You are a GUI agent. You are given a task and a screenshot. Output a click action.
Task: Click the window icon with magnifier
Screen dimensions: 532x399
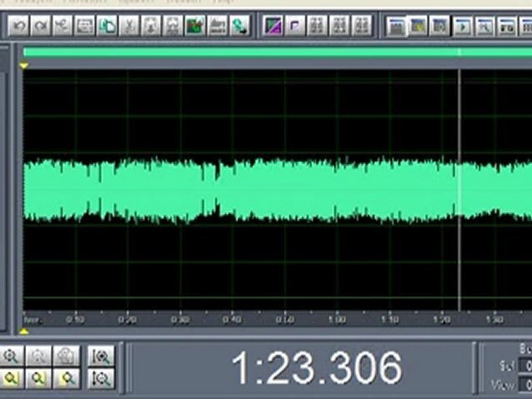(484, 26)
